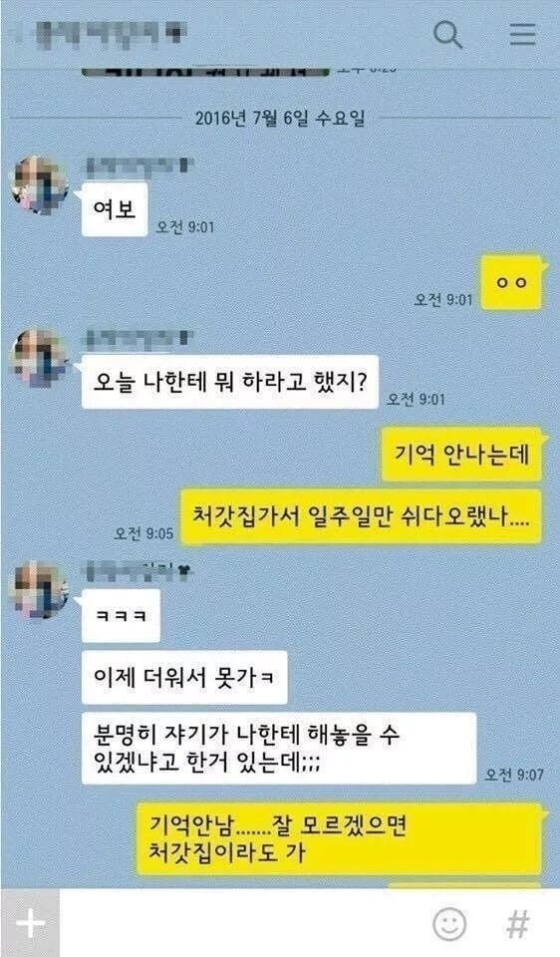Select the yellow ㅇㅇ reply bubble
The image size is (560, 957).
click(x=511, y=282)
